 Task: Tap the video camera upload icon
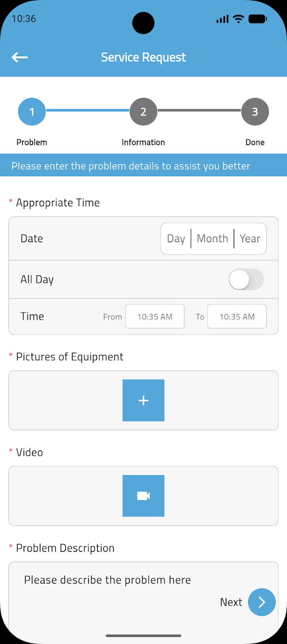pyautogui.click(x=143, y=496)
